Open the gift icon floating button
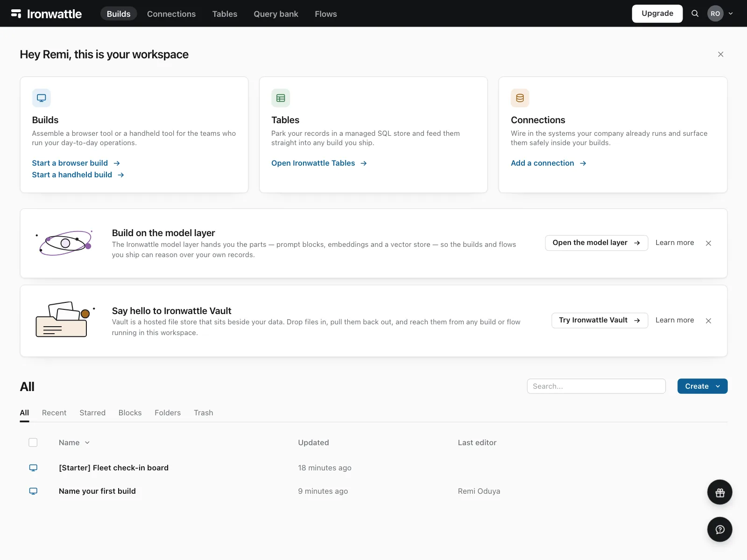This screenshot has height=560, width=747. coord(719,492)
